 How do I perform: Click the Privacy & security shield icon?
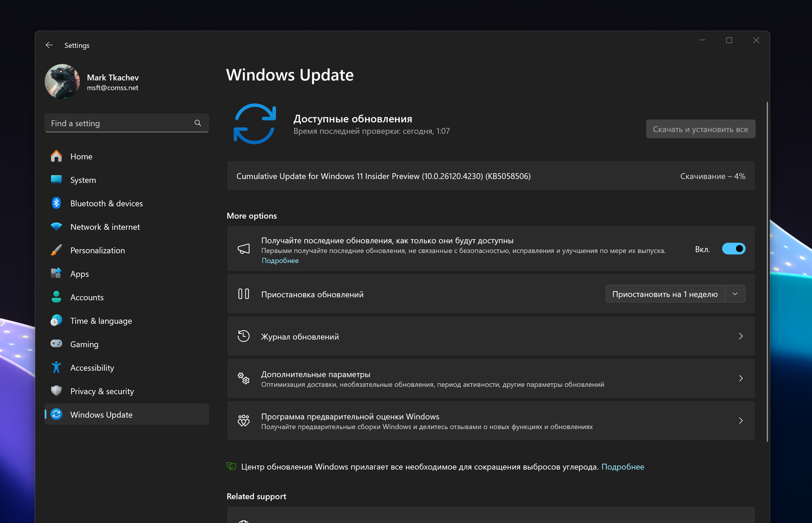tap(56, 391)
